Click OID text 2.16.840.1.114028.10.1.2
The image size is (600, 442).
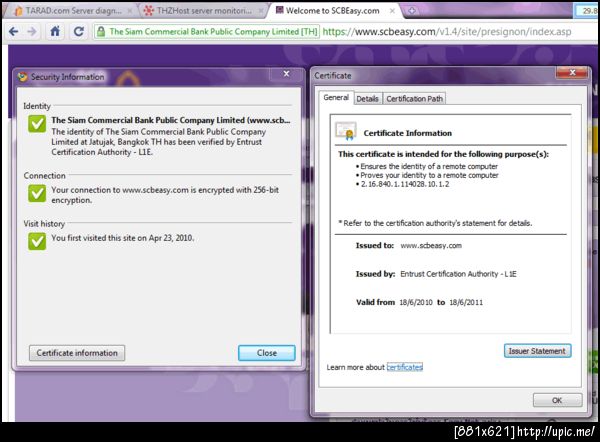point(405,184)
